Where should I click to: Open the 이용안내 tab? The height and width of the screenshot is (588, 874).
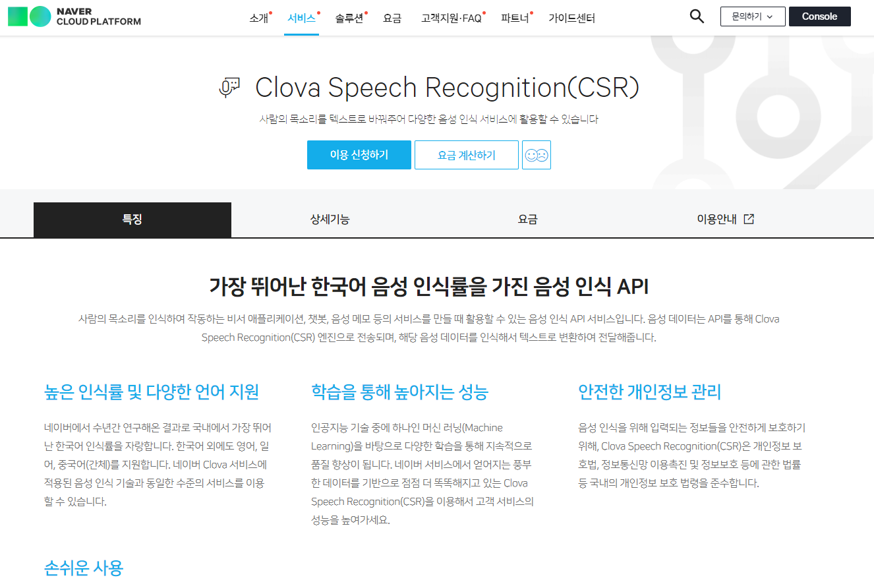click(x=726, y=220)
